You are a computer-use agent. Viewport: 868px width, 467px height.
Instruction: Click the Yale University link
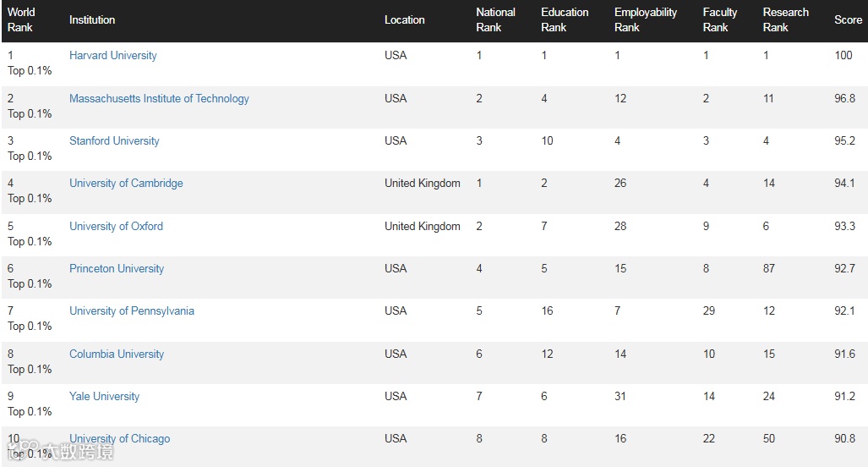pos(104,397)
